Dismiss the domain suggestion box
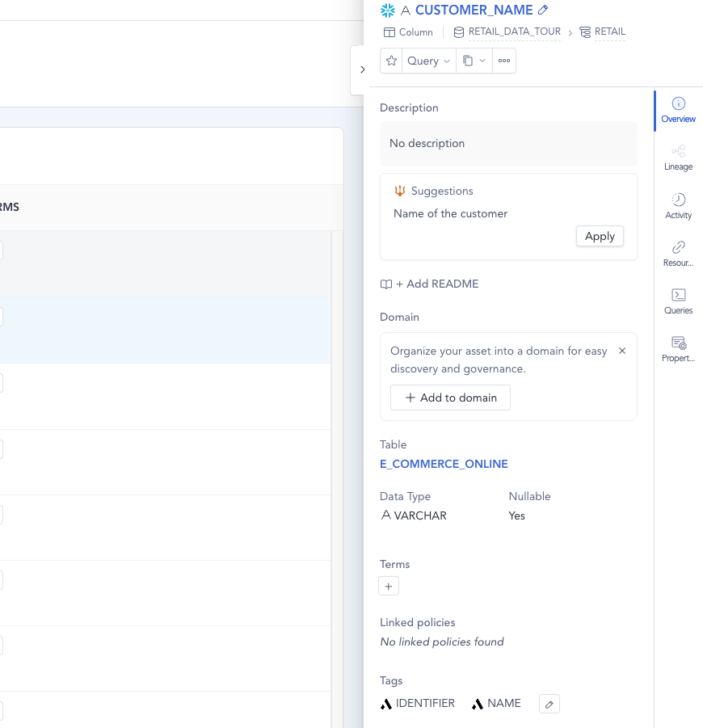 coord(622,351)
